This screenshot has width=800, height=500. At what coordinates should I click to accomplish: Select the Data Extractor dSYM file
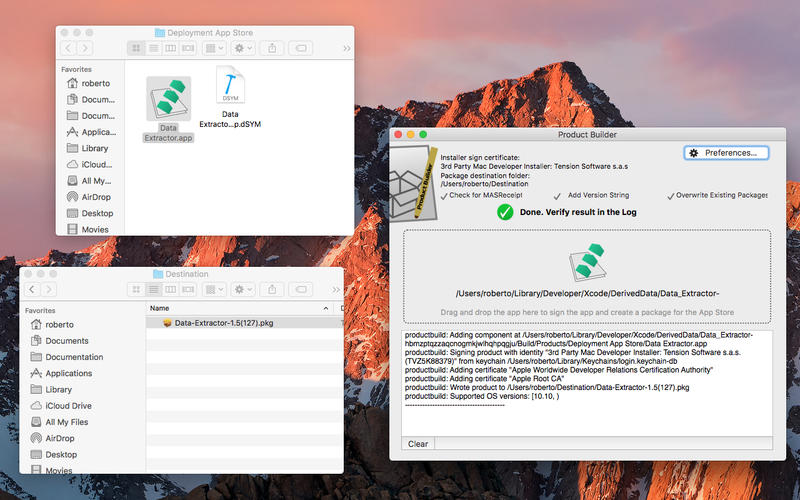[230, 97]
